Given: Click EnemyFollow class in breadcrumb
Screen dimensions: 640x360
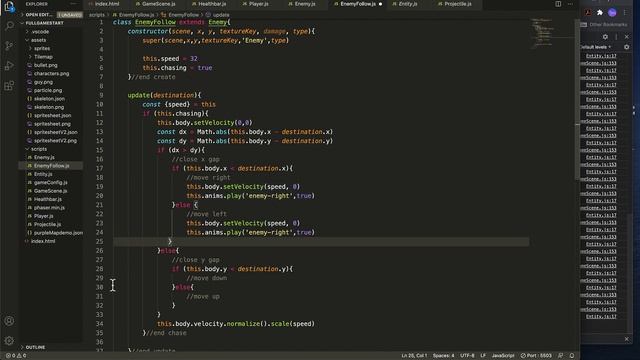Looking at the screenshot, I should 183,15.
